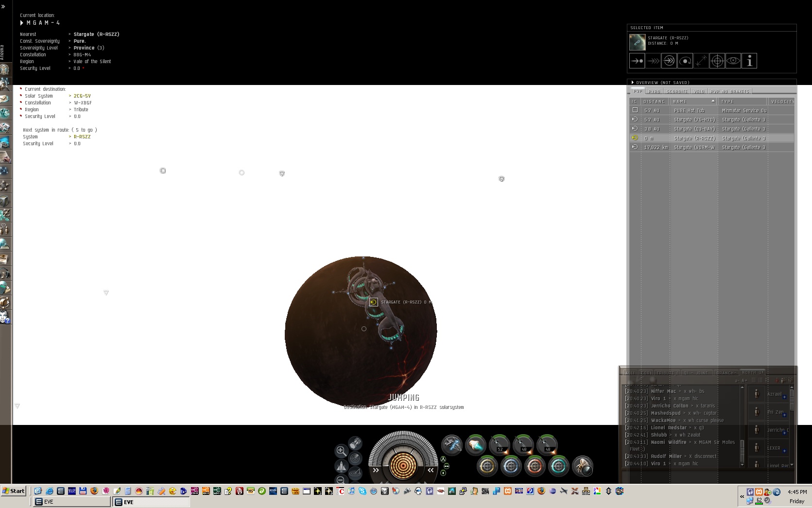This screenshot has width=812, height=508.
Task: Activate the cyan ring hardener module
Action: click(x=559, y=466)
